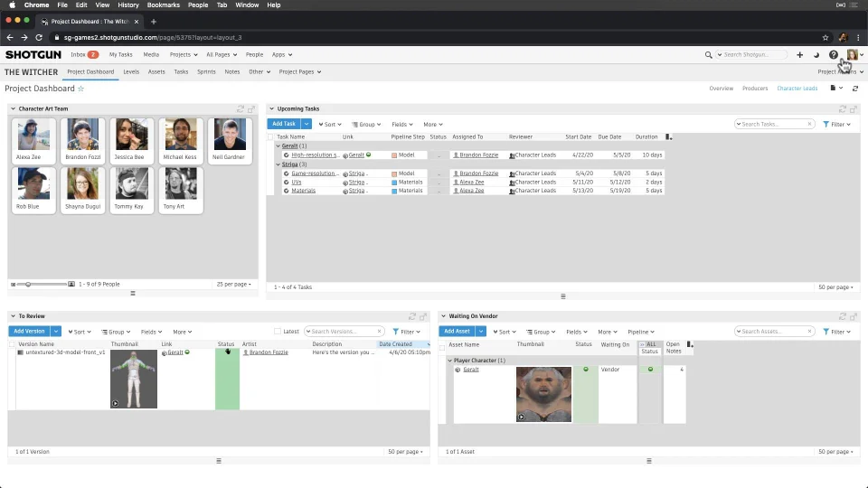Click the Add Version button

[x=29, y=332]
